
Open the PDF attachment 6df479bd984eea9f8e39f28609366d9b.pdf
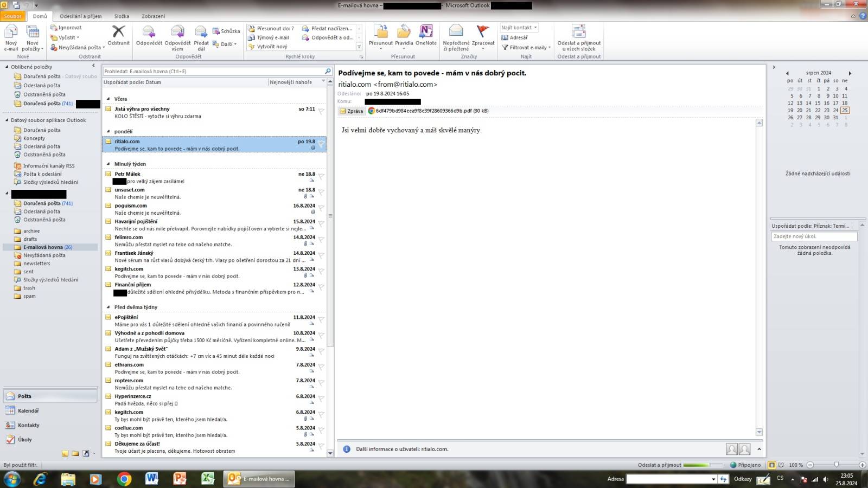pos(428,111)
